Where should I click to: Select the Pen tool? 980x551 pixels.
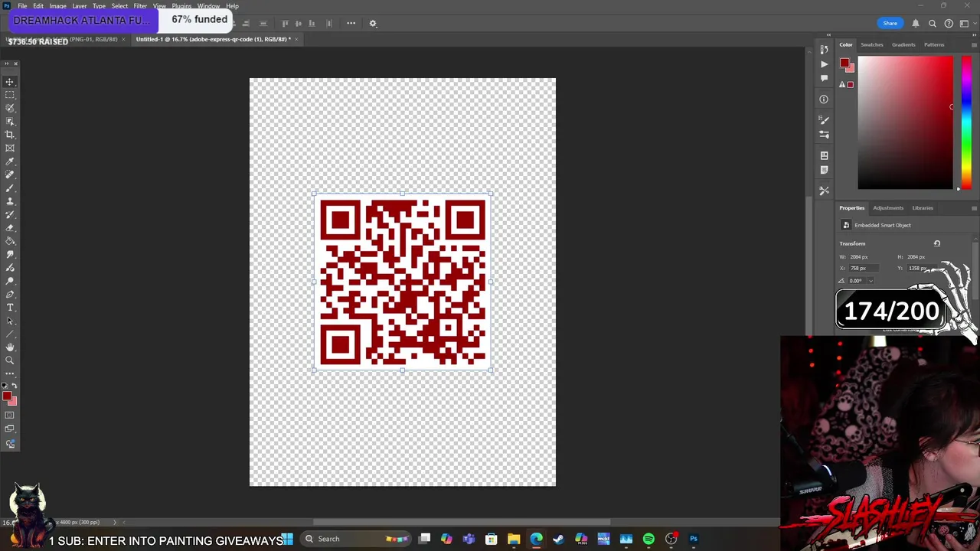(x=10, y=294)
